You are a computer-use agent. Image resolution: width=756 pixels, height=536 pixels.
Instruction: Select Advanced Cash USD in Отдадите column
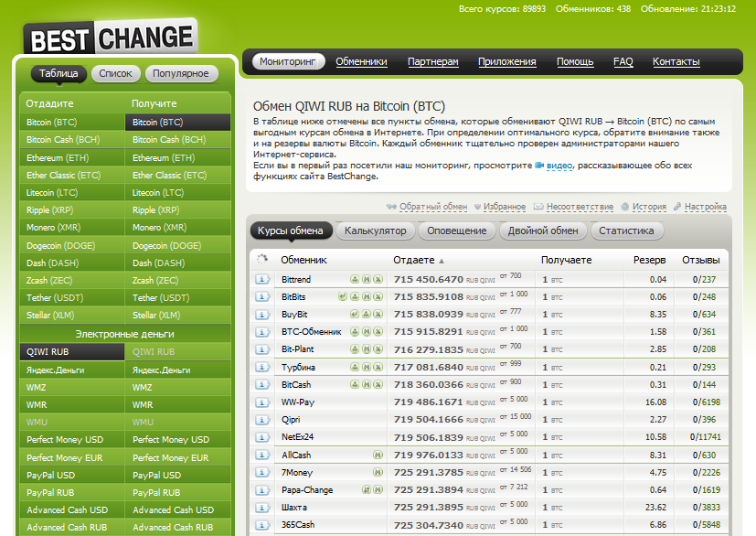(72, 510)
